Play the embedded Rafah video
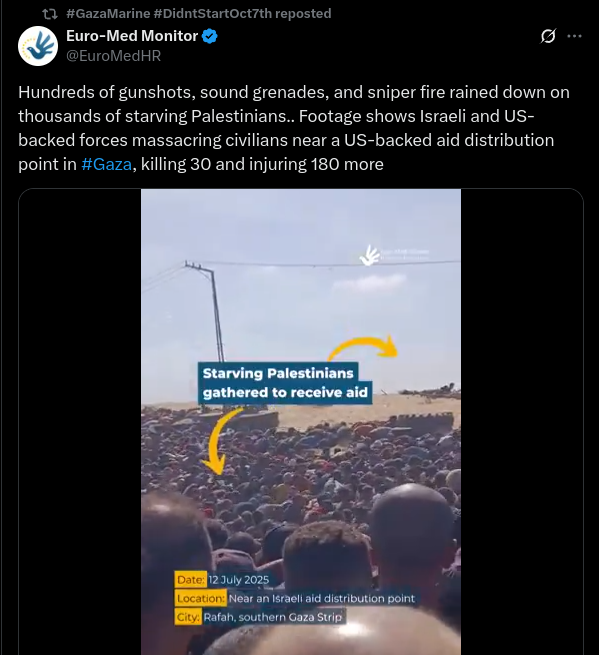Screen dimensions: 599x655 click(301, 422)
